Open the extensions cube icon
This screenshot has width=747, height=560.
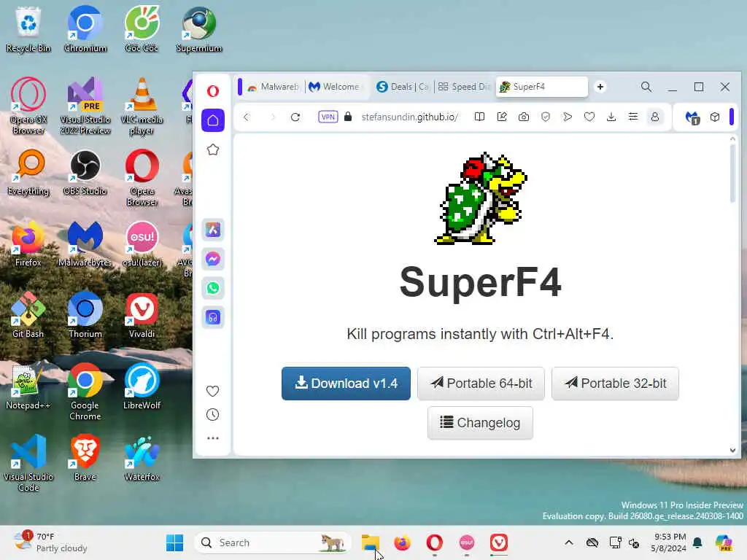715,117
